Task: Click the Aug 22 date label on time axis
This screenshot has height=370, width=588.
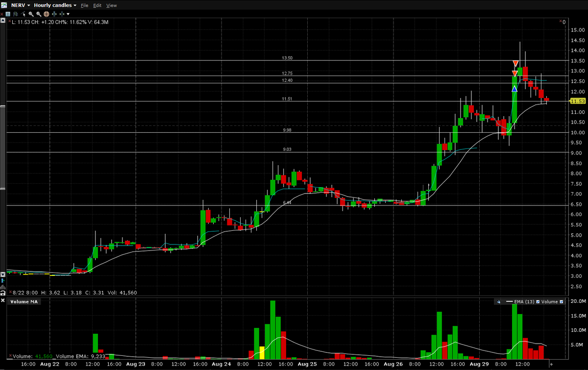Action: coord(50,365)
